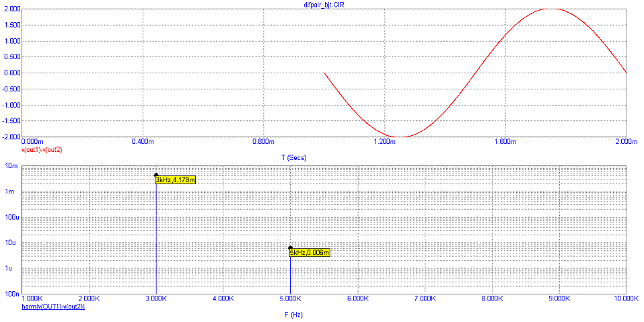Click the -1.500 voltage axis label
Image resolution: width=644 pixels, height=322 pixels.
point(11,121)
